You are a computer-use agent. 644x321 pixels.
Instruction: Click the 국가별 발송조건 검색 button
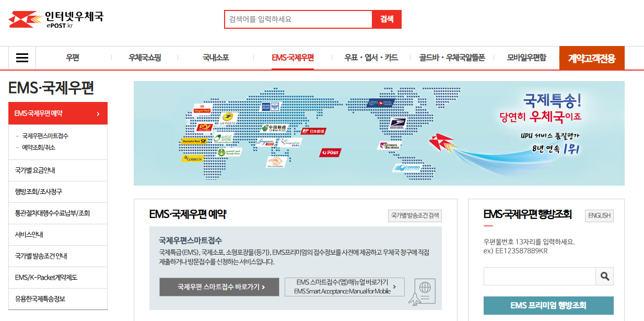[x=415, y=215]
